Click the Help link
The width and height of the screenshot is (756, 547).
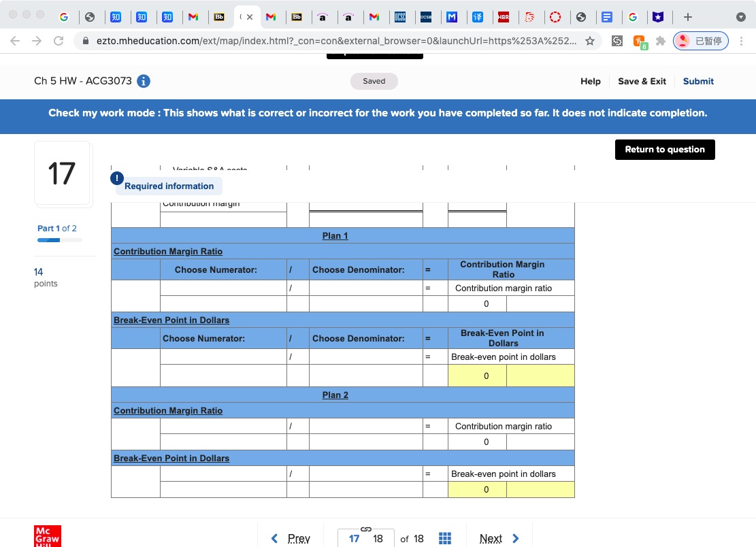591,81
